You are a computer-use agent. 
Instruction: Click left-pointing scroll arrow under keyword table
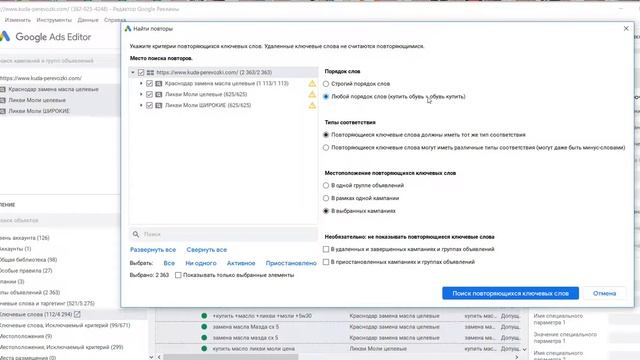(159, 357)
